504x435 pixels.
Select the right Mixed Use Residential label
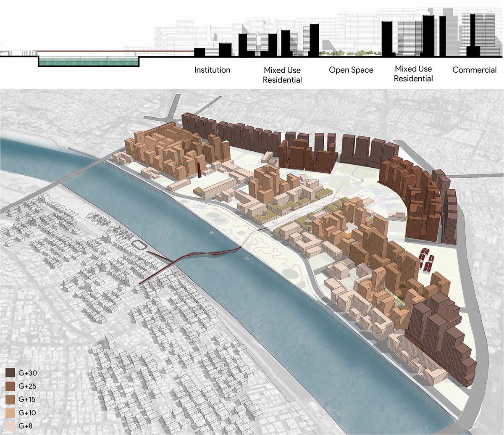pyautogui.click(x=413, y=74)
